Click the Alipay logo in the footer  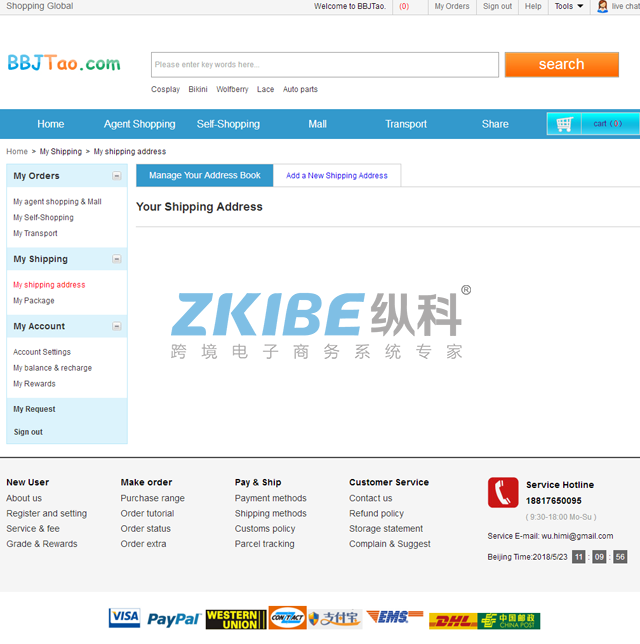pyautogui.click(x=335, y=618)
